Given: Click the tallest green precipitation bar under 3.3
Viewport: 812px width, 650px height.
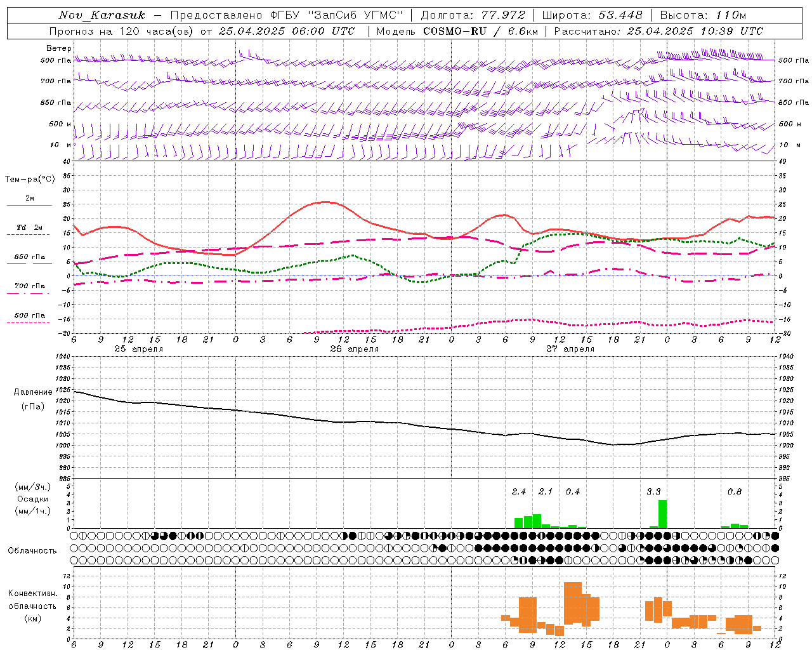Looking at the screenshot, I should coord(663,514).
